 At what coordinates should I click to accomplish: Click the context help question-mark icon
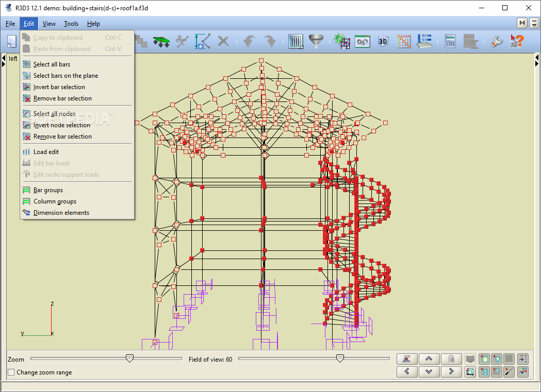(x=517, y=41)
